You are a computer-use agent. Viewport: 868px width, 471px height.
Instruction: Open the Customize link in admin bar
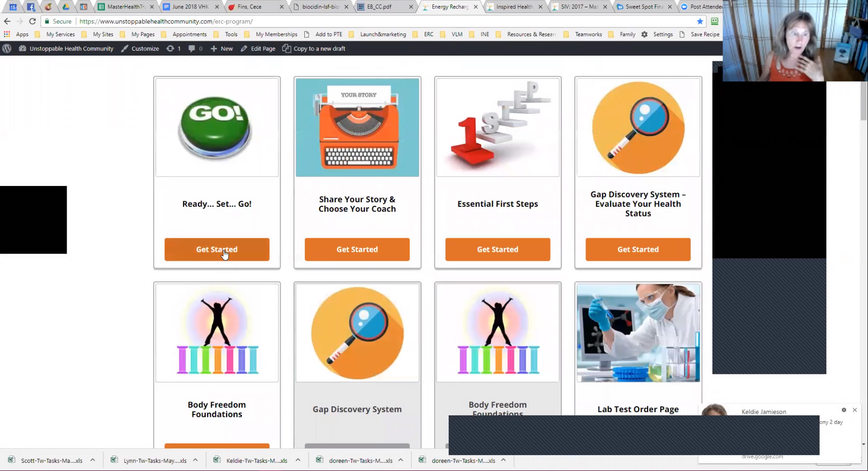click(140, 48)
